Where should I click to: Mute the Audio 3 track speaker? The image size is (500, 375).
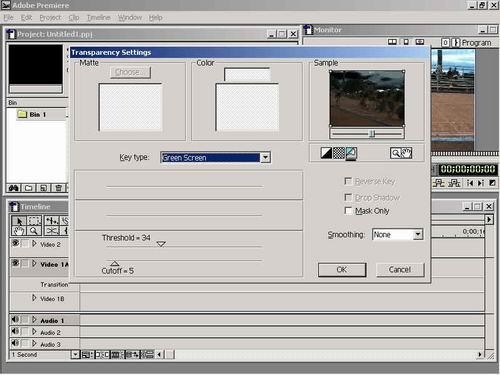tap(15, 343)
